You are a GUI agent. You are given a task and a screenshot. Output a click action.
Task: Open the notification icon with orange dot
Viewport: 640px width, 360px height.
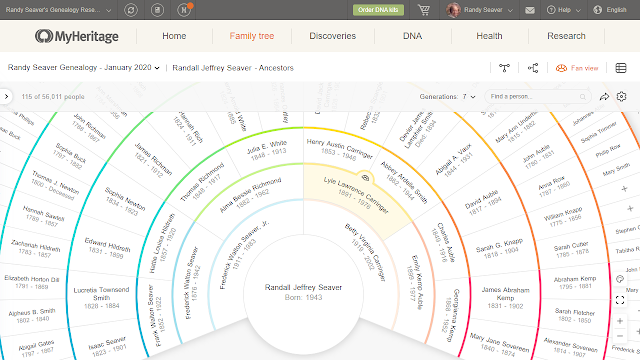pyautogui.click(x=184, y=10)
